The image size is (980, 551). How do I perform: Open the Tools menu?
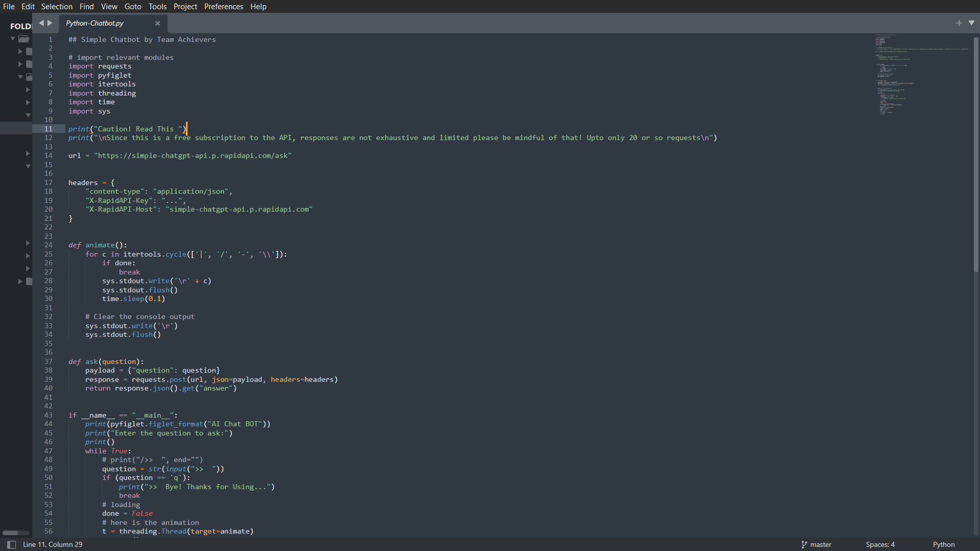(x=157, y=7)
